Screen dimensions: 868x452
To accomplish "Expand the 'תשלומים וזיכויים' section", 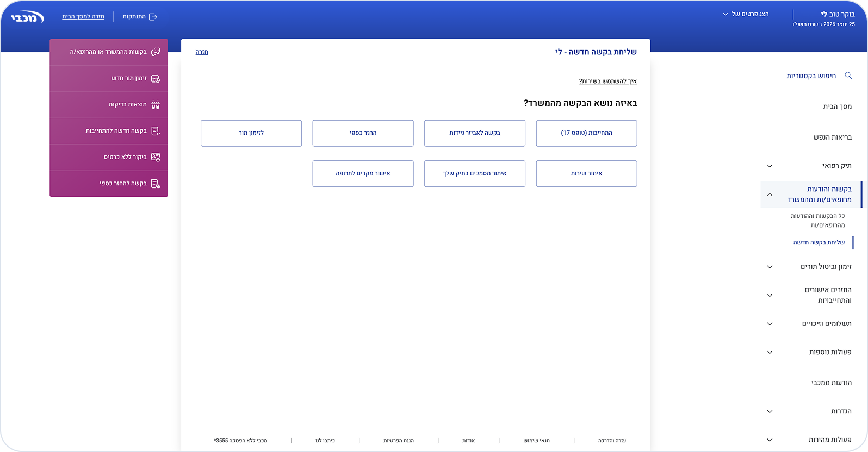I will point(770,324).
